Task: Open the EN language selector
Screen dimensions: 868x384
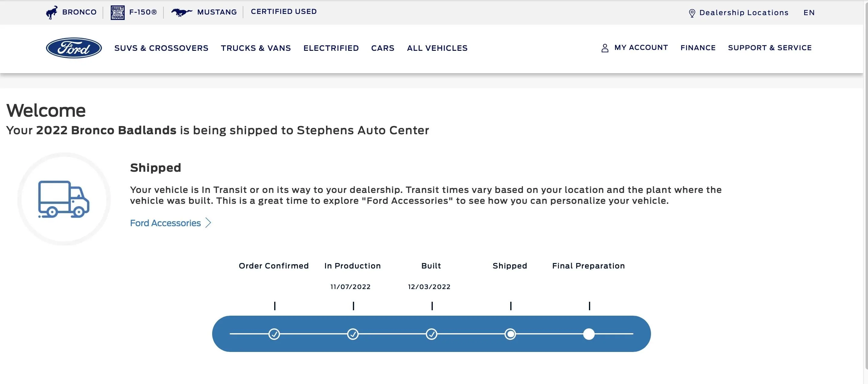Action: pos(809,13)
